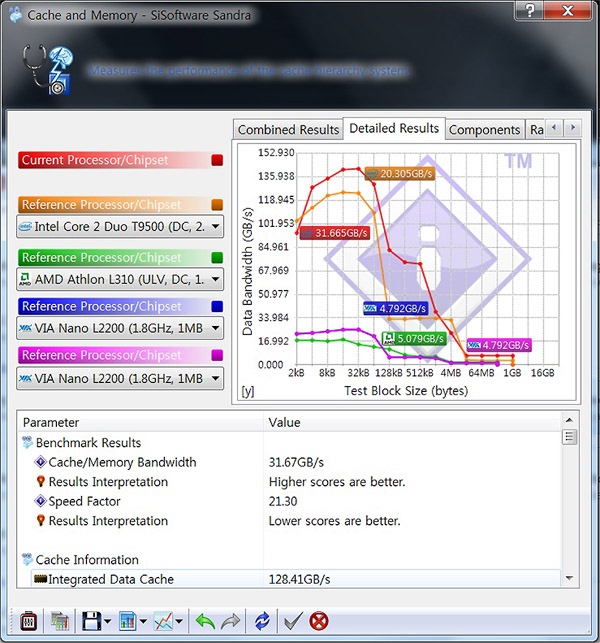Click the results list scroll-up arrow

coord(569,420)
